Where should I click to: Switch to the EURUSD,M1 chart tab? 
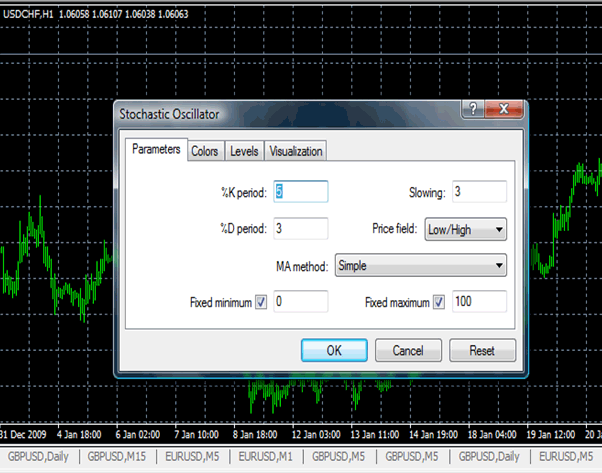point(265,456)
